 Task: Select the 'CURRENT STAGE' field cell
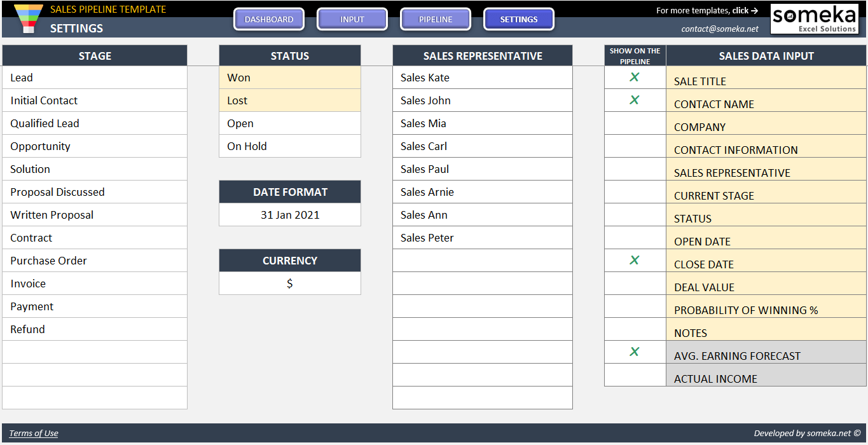tap(766, 192)
